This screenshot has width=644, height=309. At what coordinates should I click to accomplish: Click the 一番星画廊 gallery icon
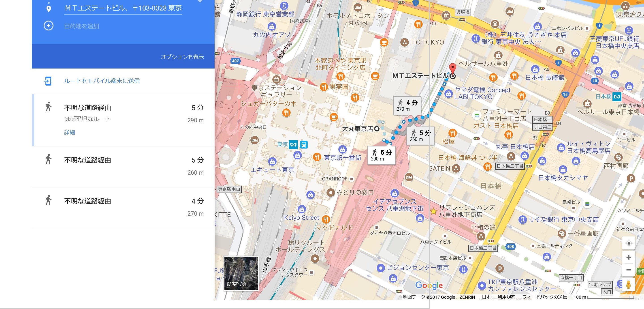[561, 234]
